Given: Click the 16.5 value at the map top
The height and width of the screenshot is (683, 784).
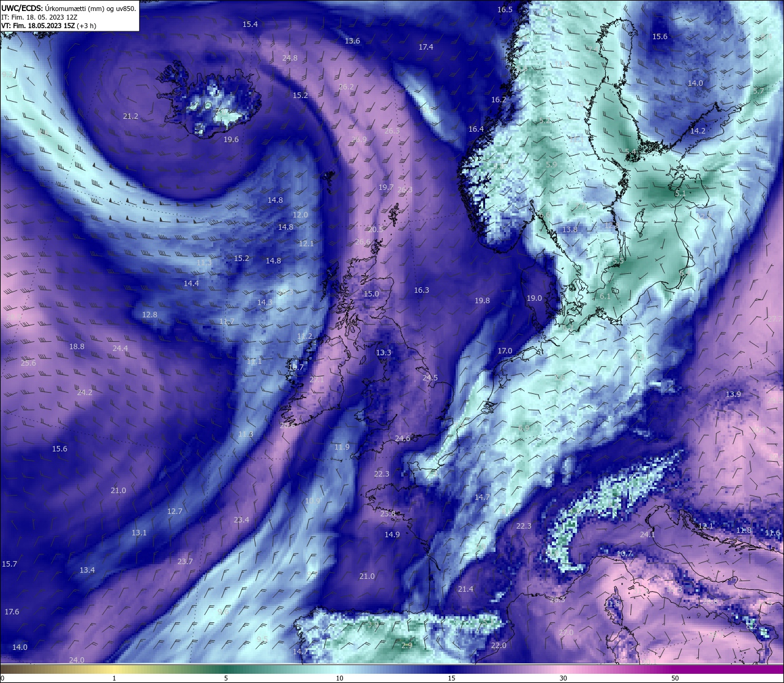Looking at the screenshot, I should (x=505, y=10).
